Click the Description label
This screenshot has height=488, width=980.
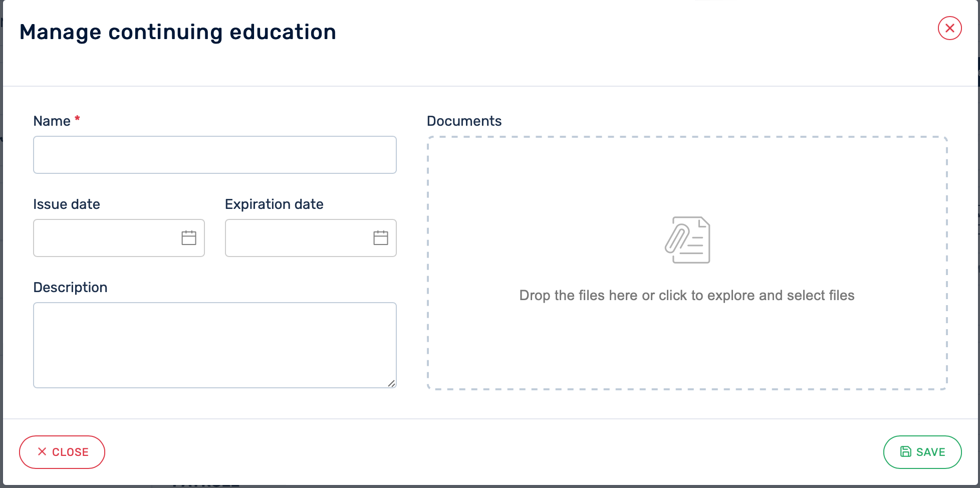click(70, 288)
